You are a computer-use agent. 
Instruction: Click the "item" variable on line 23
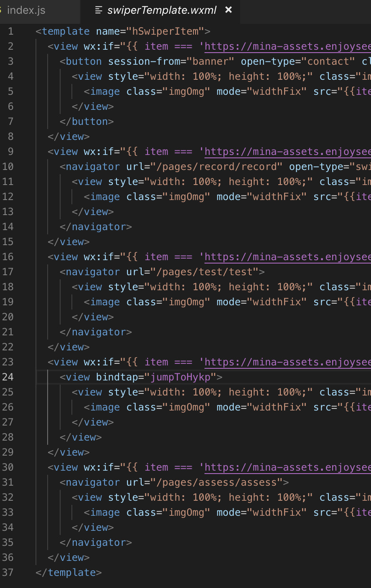[x=156, y=362]
